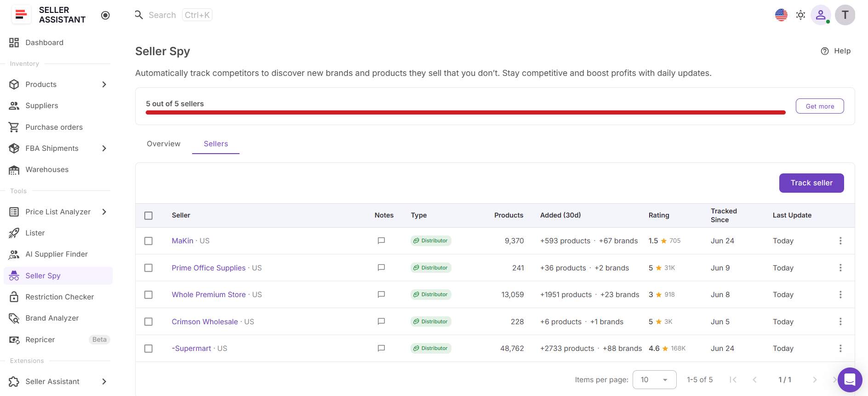Expand the FBA Shipments submenu arrow

[104, 148]
